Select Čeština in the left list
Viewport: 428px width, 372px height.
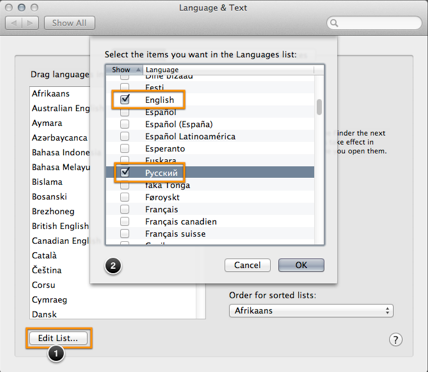[47, 270]
